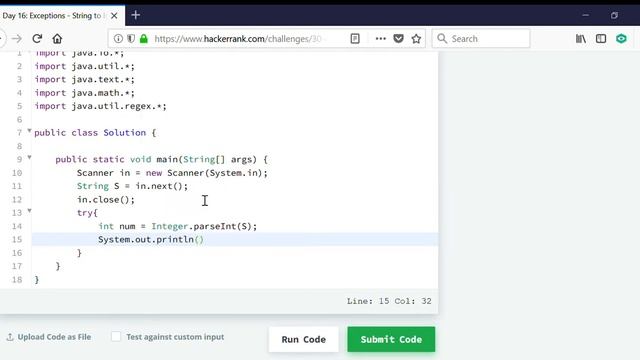The height and width of the screenshot is (360, 640).
Task: Click 'import java.util.*;' on line 2
Action: click(84, 66)
